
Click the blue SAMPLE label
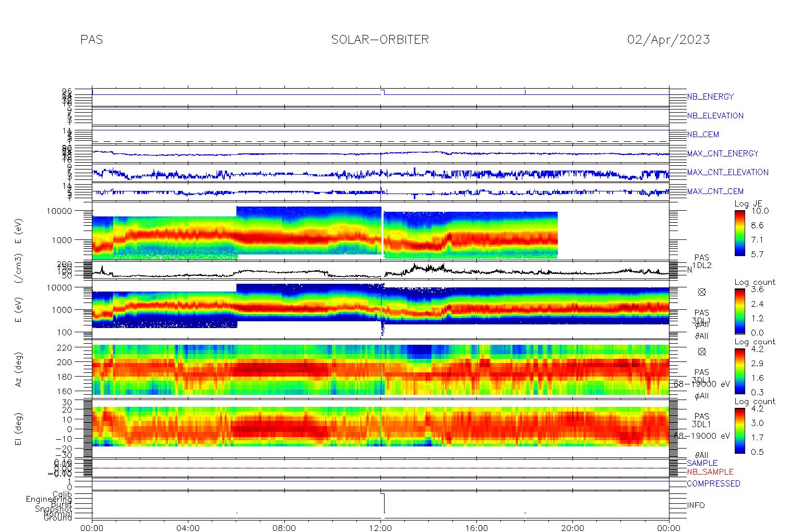click(702, 463)
